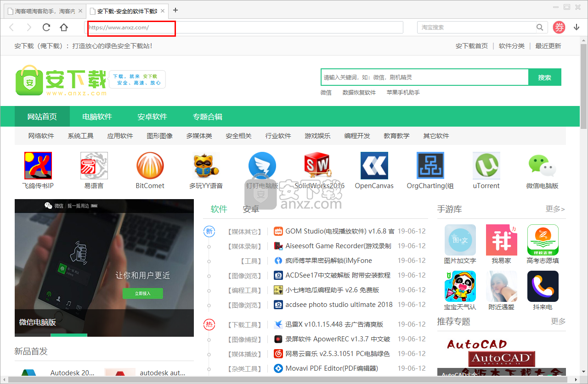Open ACDSee17中文破解版 entry

pos(338,275)
